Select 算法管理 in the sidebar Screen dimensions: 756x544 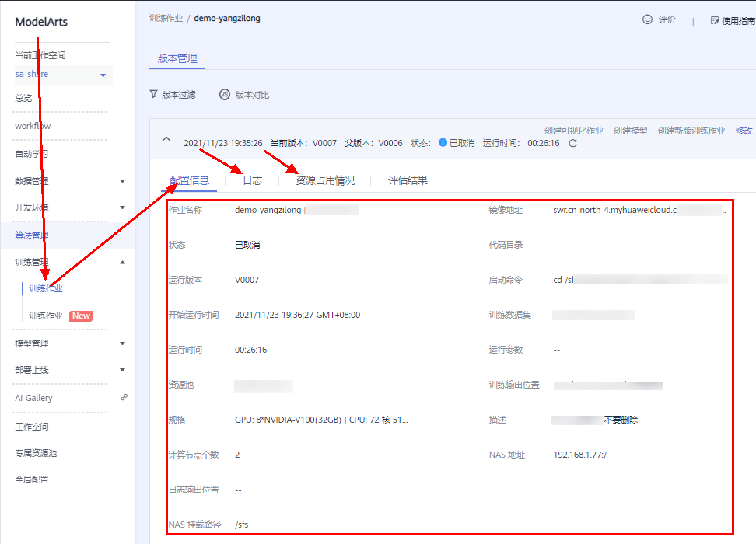[31, 235]
